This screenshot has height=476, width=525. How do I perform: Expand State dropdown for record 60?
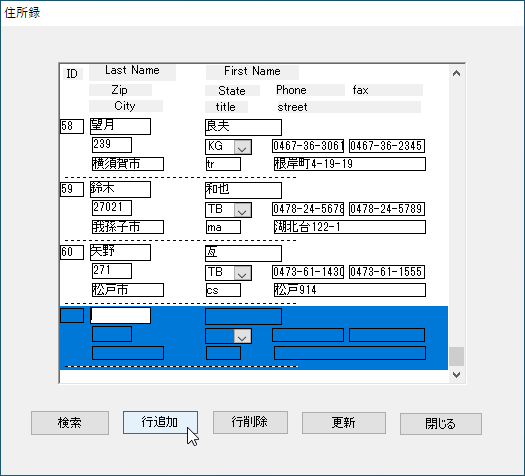point(242,273)
